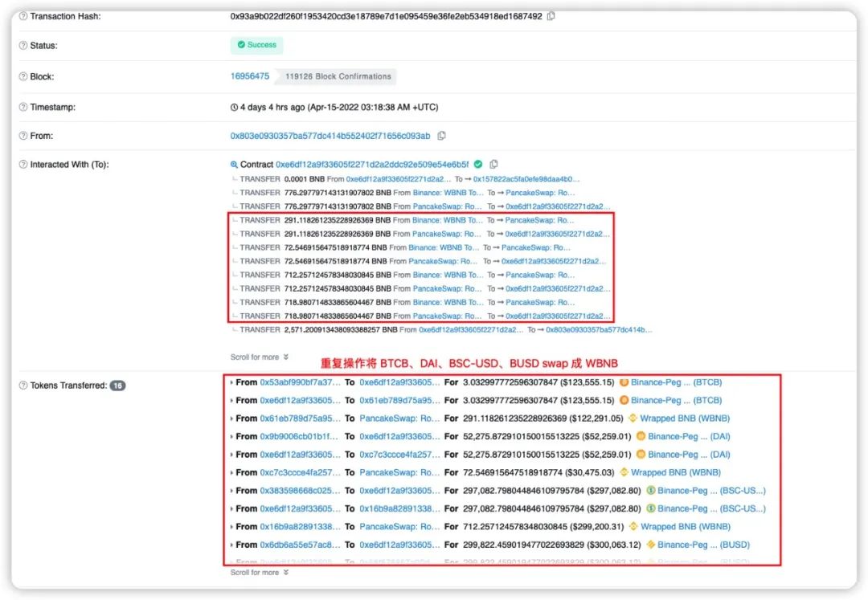Click the 0.0001 BNB transfer amount

(304, 179)
